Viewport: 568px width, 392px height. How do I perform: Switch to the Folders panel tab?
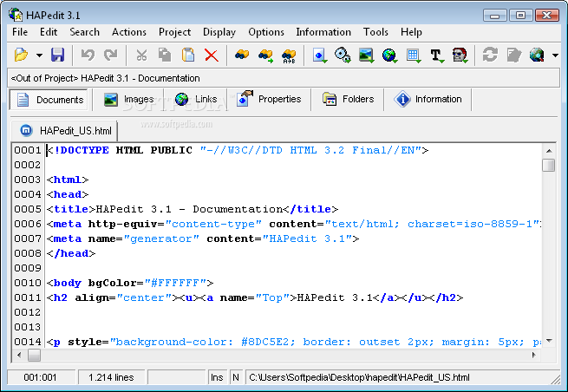click(x=348, y=99)
